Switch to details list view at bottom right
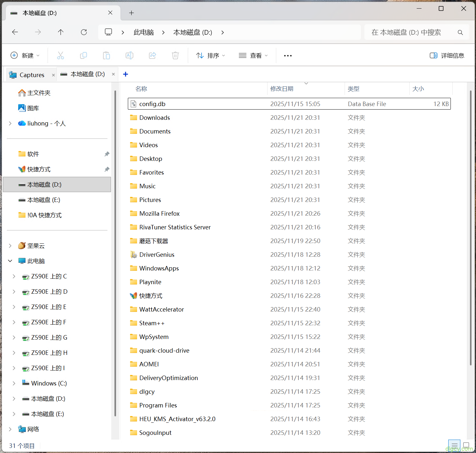 (454, 445)
